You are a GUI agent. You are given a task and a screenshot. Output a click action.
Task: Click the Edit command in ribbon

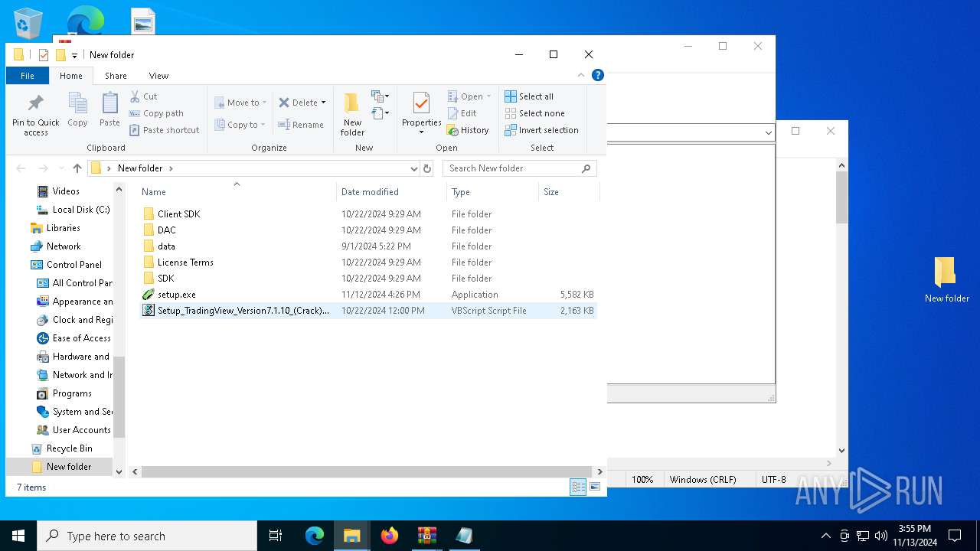[x=462, y=113]
